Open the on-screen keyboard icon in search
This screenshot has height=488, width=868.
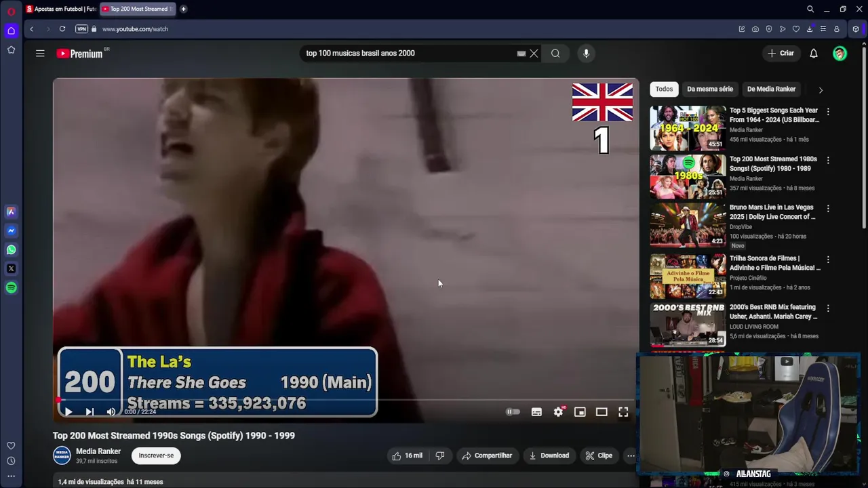[521, 54]
